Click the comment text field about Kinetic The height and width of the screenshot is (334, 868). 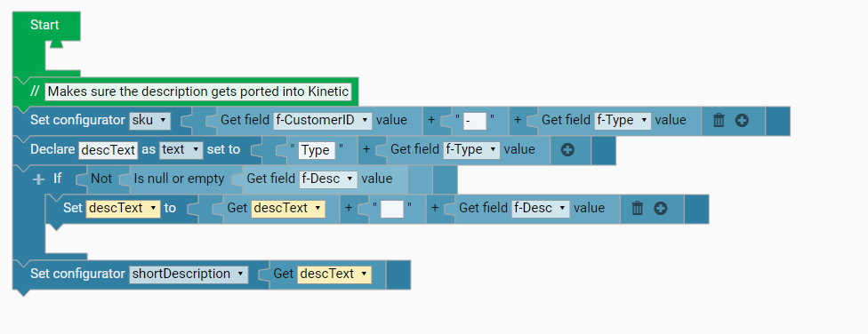click(x=198, y=91)
